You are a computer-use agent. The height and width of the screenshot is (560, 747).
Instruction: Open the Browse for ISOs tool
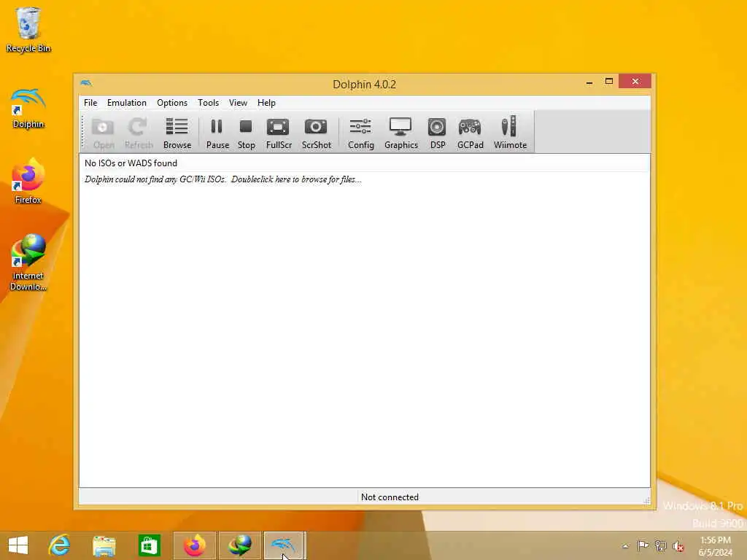coord(177,133)
